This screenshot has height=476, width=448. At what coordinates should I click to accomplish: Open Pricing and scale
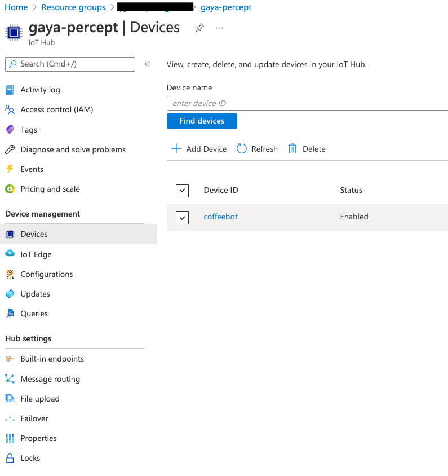[x=50, y=189]
